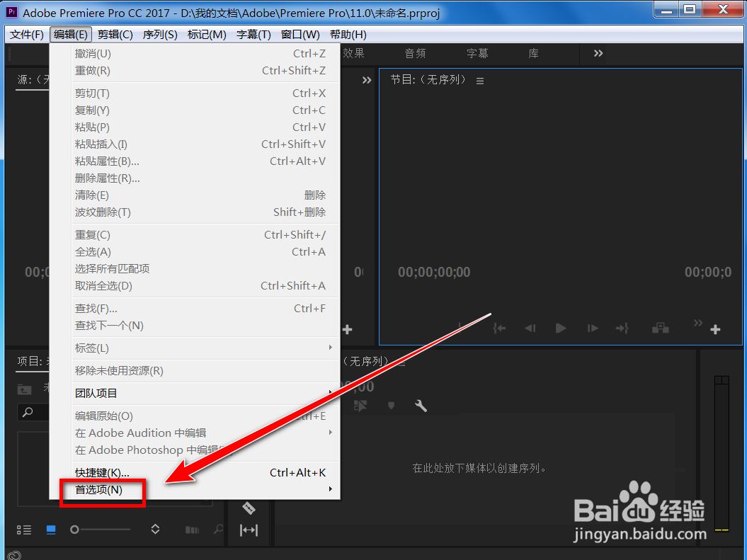
Task: Expand the Source panel tab overflow chevrons
Action: [x=366, y=80]
